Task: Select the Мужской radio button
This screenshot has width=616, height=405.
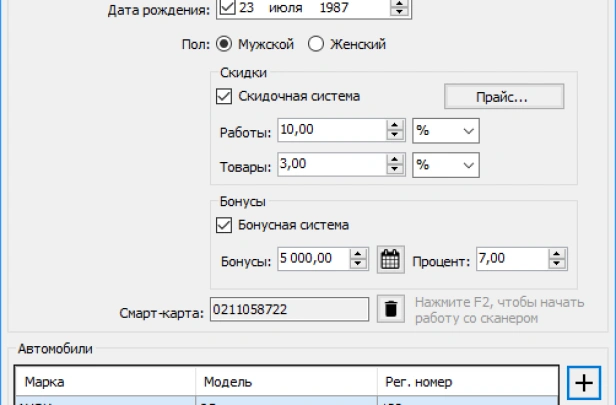Action: pos(223,44)
